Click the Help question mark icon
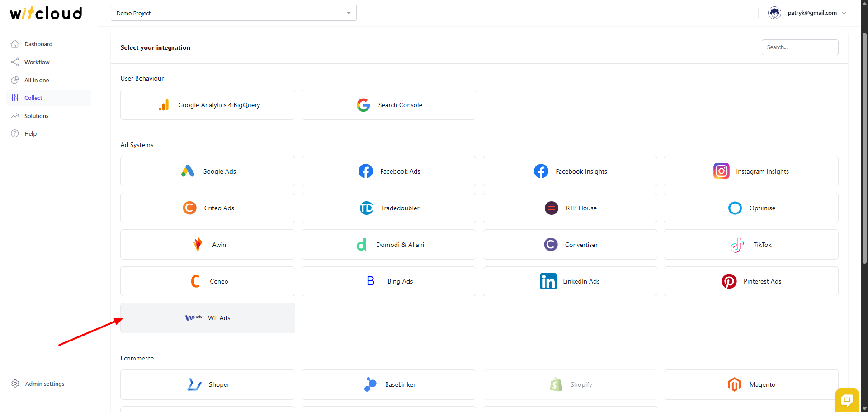Image resolution: width=868 pixels, height=412 pixels. tap(15, 133)
